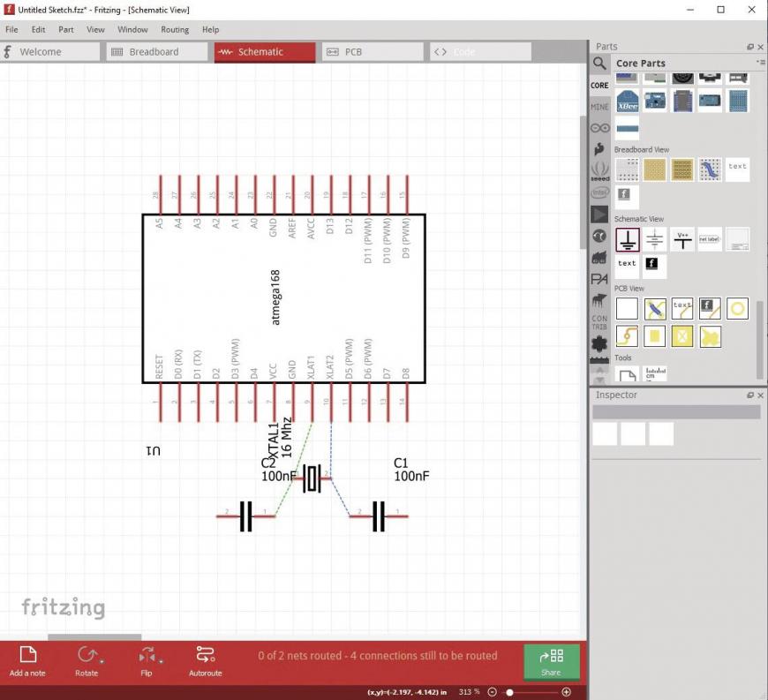Open the Window menu
768x700 pixels.
point(132,29)
